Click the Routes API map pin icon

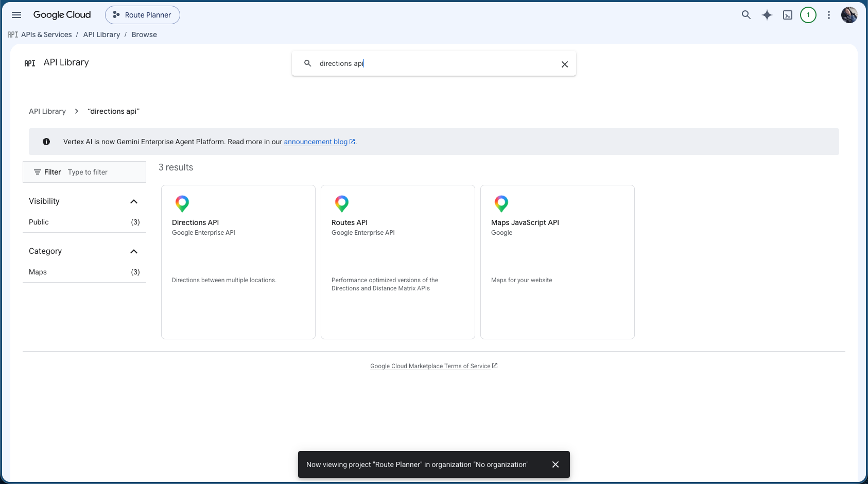pos(342,204)
